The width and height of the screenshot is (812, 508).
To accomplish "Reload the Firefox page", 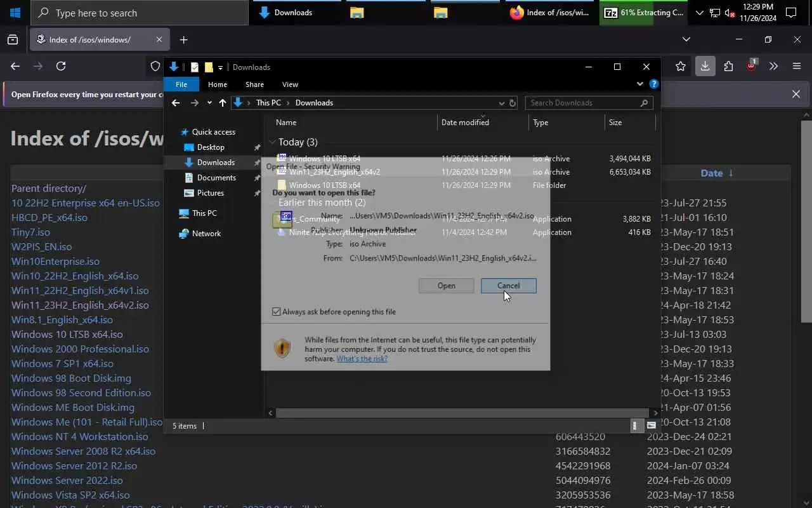I will point(61,66).
